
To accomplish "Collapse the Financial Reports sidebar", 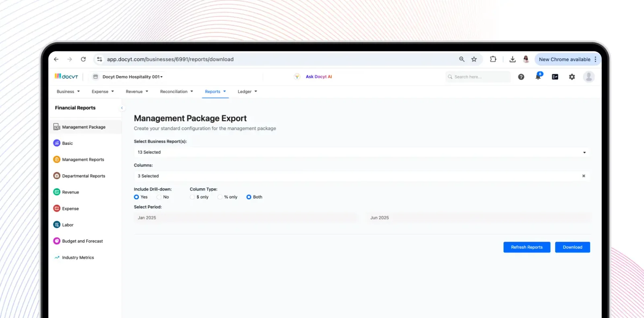I will 122,108.
